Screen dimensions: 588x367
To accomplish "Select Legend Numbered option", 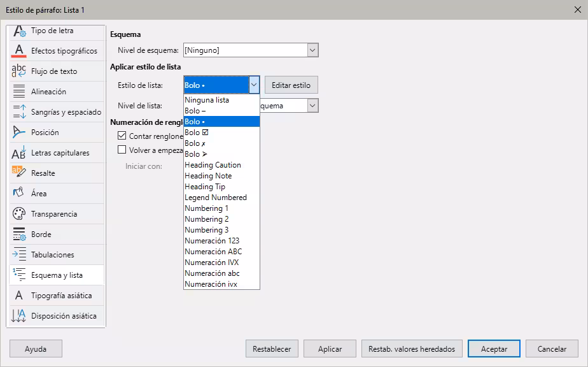I will point(221,198).
